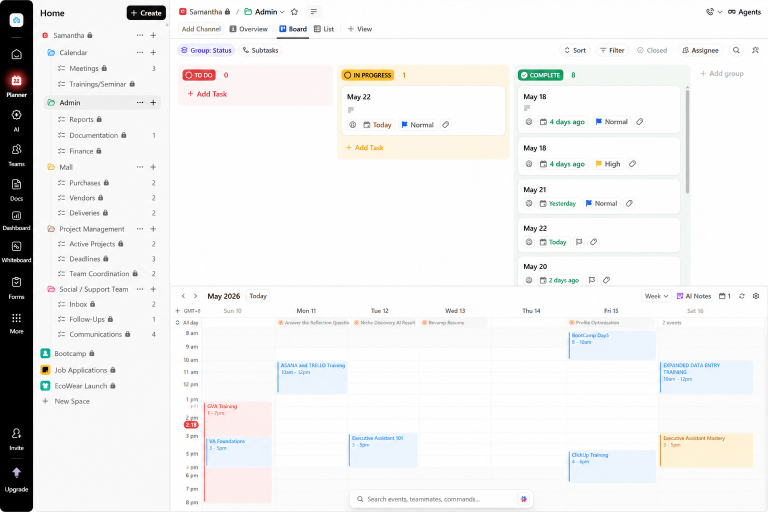768x512 pixels.
Task: Refresh the calendar with sync icon
Action: tap(742, 296)
